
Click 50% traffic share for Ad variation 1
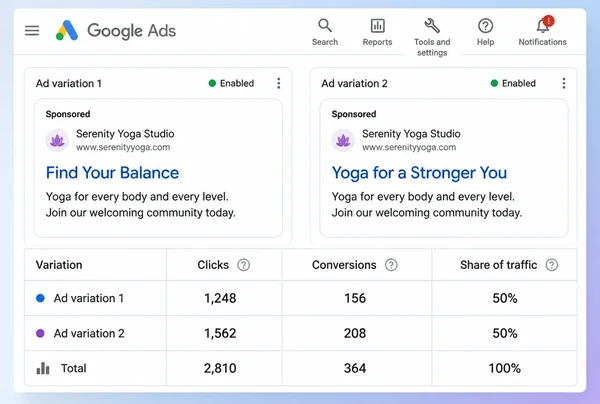click(x=505, y=298)
